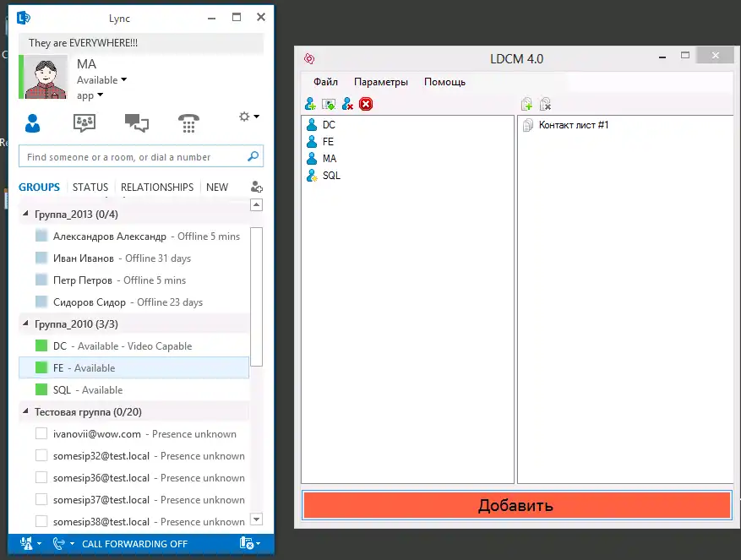741x560 pixels.
Task: Select contact somesip32@test.local
Action: coord(133,455)
